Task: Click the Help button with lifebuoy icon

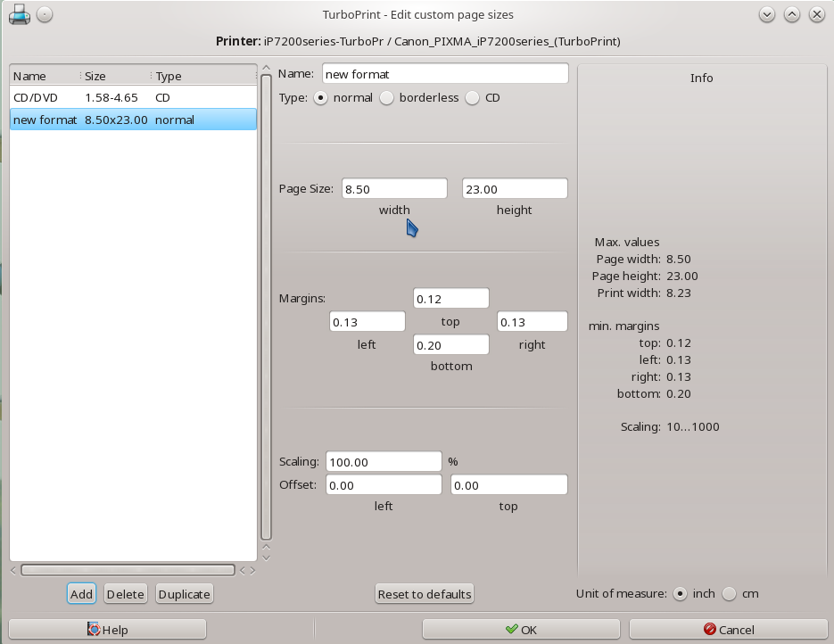Action: pos(107,629)
